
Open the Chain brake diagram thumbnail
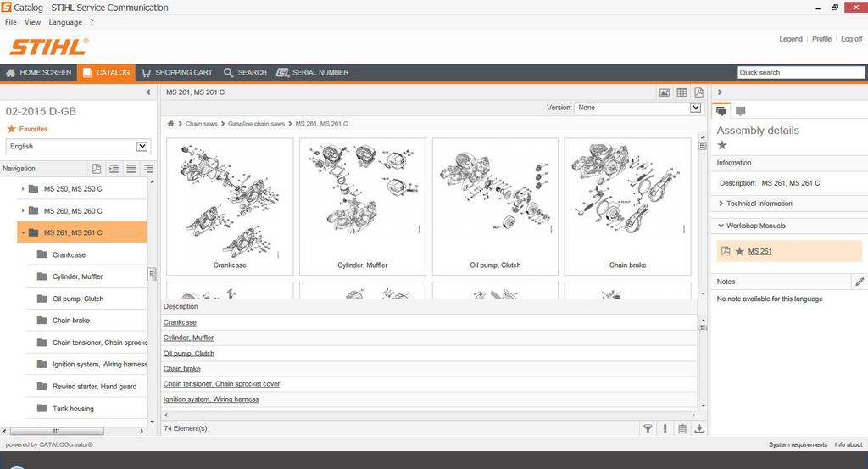point(628,207)
